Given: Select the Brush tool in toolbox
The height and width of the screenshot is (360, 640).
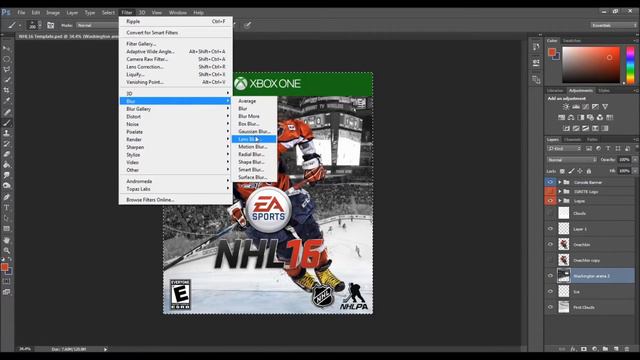Looking at the screenshot, I should click(7, 123).
